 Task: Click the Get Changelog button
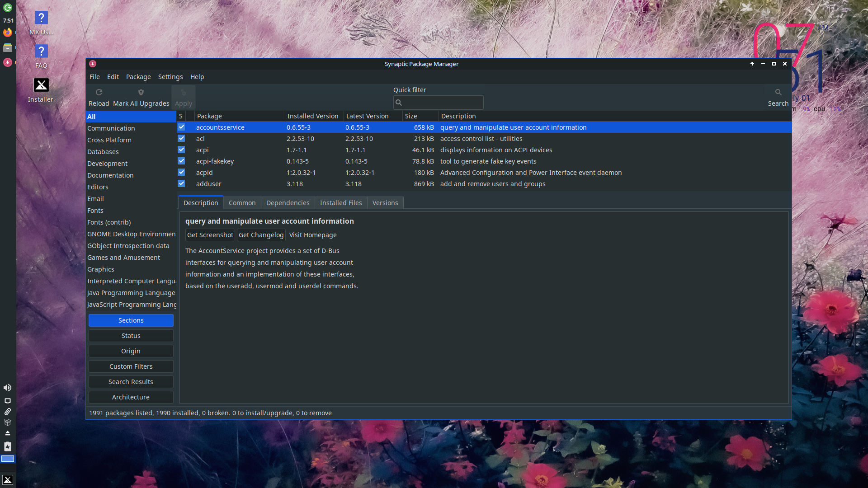pos(261,235)
